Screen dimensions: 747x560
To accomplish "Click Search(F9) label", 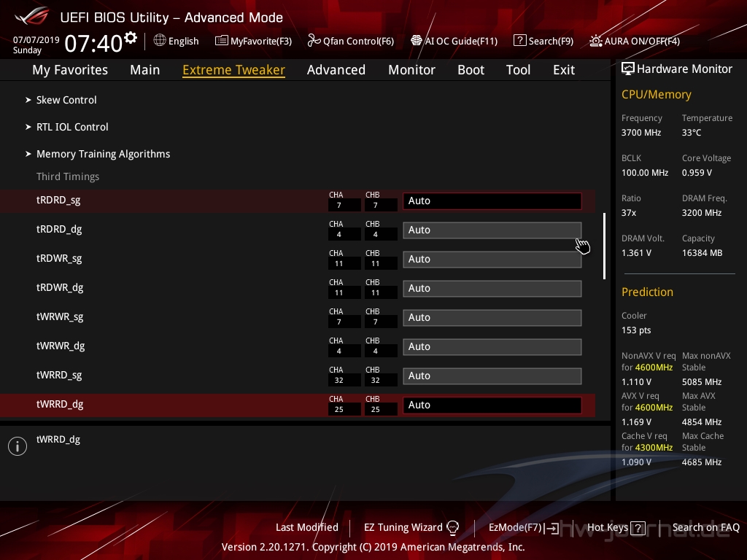I will [x=551, y=41].
